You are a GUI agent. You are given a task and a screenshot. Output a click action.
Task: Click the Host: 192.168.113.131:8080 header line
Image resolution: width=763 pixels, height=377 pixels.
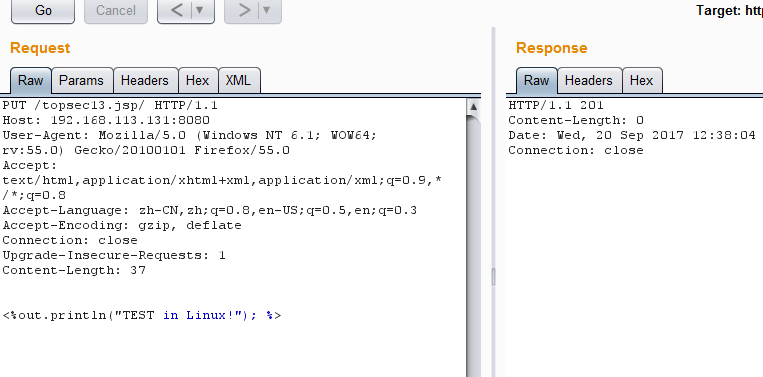coord(106,120)
